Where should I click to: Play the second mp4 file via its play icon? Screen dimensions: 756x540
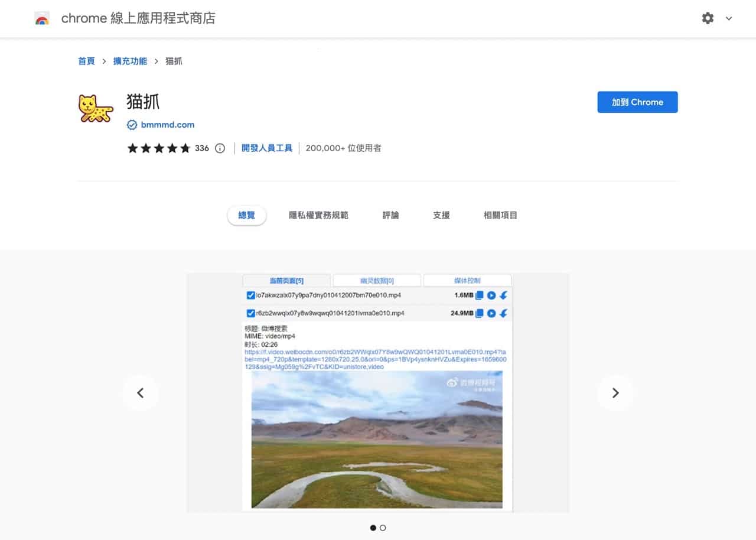pyautogui.click(x=491, y=313)
